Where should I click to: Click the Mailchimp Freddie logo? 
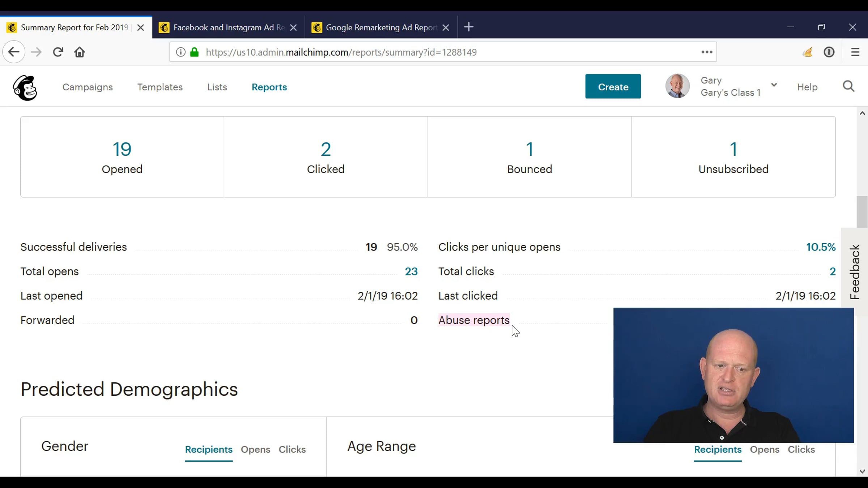point(25,87)
